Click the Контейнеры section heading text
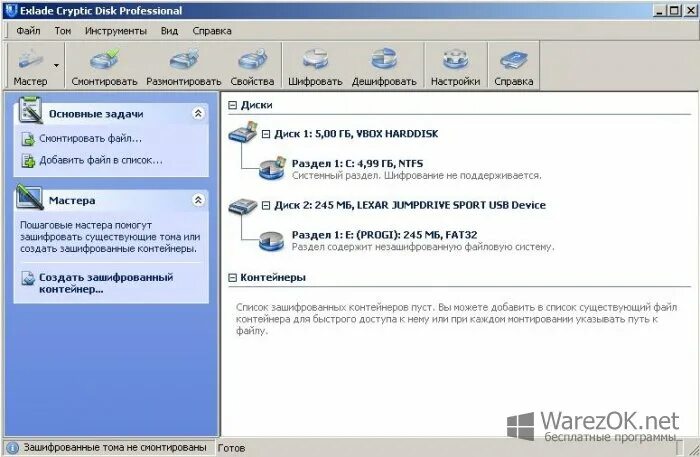 click(x=273, y=278)
